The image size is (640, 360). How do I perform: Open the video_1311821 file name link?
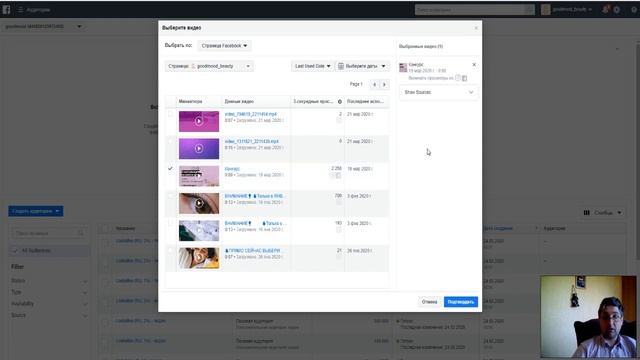click(251, 141)
